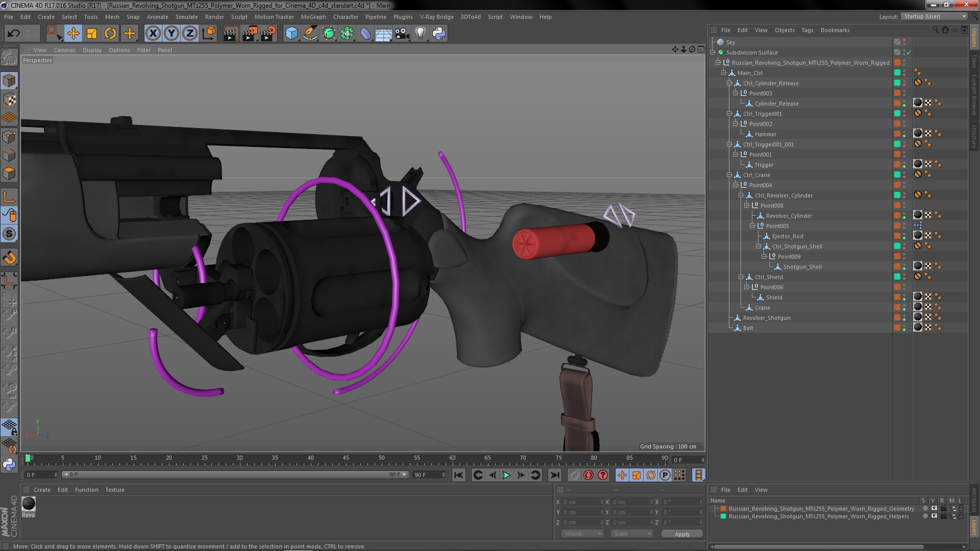Open viewport Cameras menu
Screen dimensions: 980x551
pyautogui.click(x=64, y=50)
